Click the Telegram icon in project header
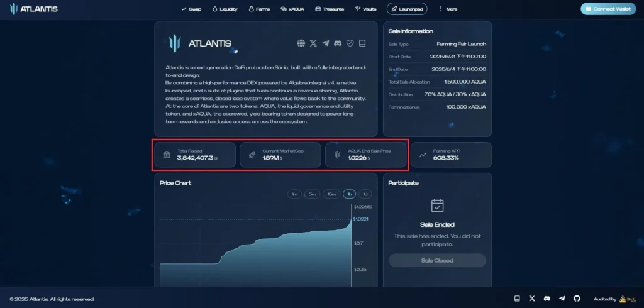 [325, 43]
